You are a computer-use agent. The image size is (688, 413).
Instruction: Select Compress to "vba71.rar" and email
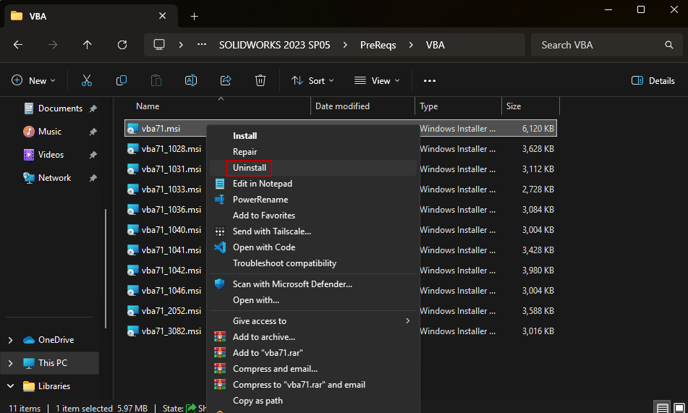(299, 385)
